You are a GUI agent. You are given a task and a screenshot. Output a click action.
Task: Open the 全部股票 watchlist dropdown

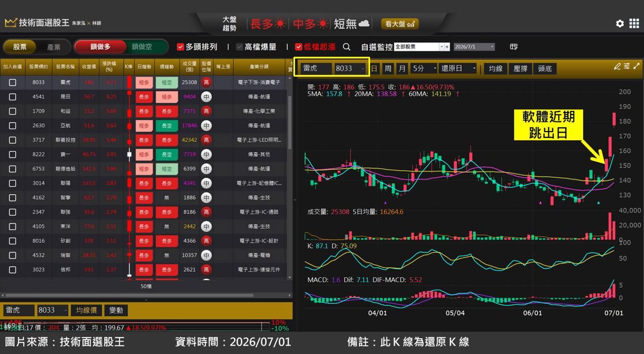pos(419,47)
